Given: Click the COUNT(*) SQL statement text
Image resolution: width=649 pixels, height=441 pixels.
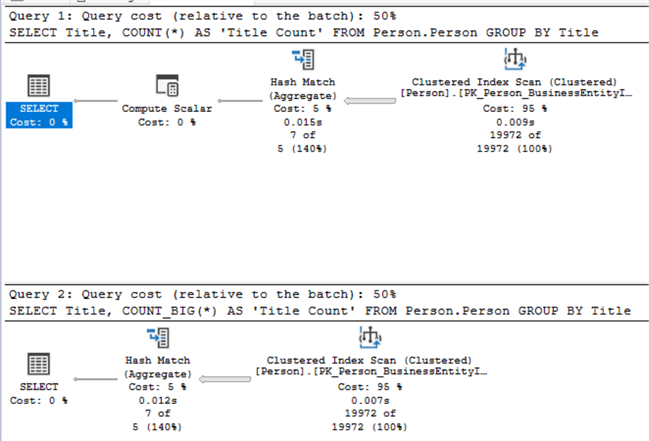Looking at the screenshot, I should (304, 32).
